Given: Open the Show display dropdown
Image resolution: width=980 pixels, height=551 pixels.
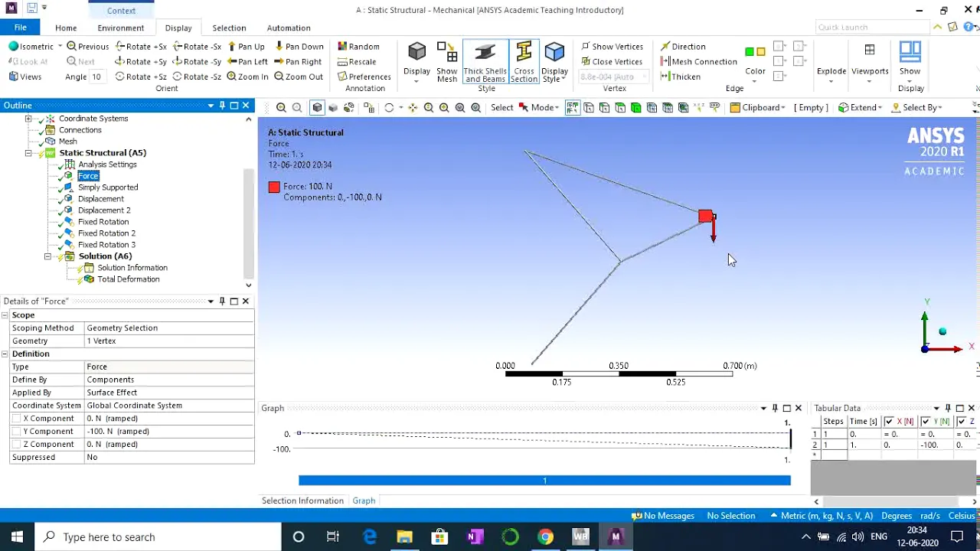Looking at the screenshot, I should (910, 60).
